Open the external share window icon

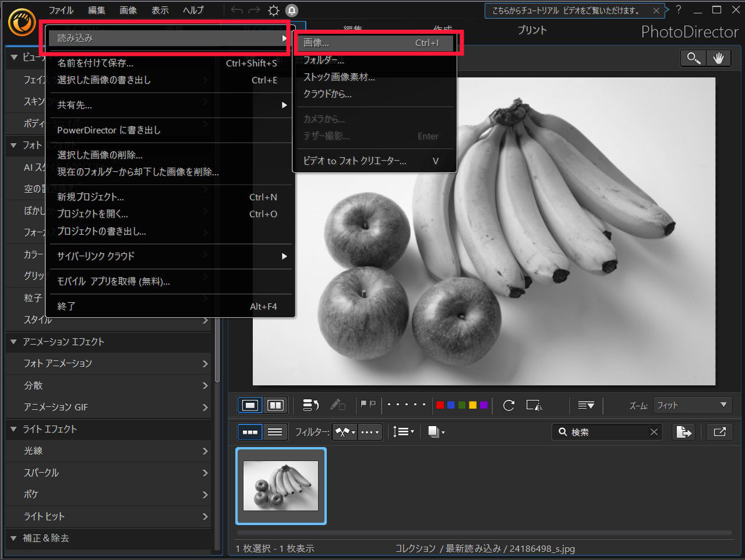click(719, 432)
